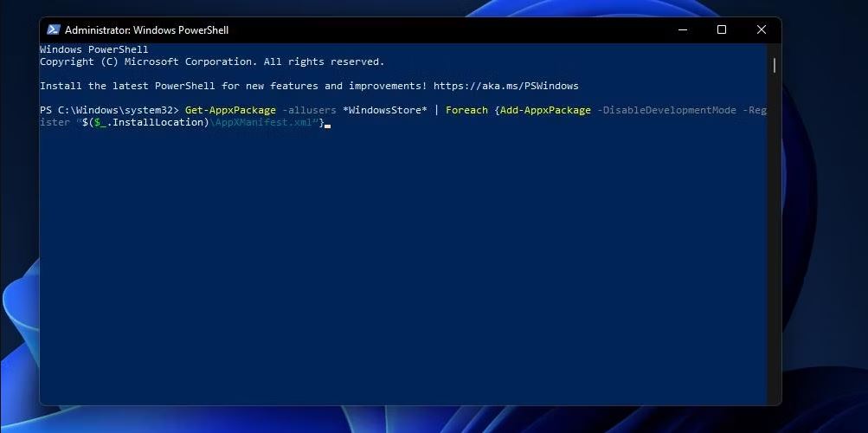The width and height of the screenshot is (868, 433).
Task: Click the Get-AppxPackage command text
Action: pos(230,110)
